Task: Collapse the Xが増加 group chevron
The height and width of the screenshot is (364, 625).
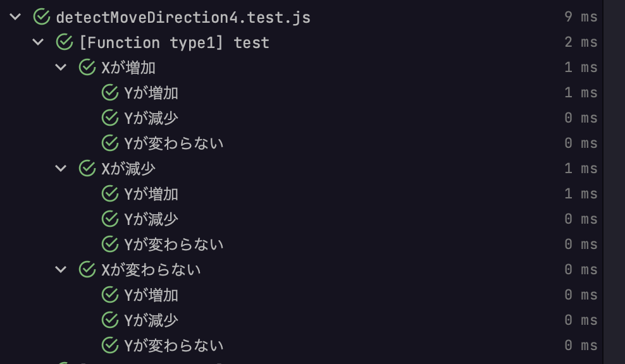Action: click(x=61, y=68)
